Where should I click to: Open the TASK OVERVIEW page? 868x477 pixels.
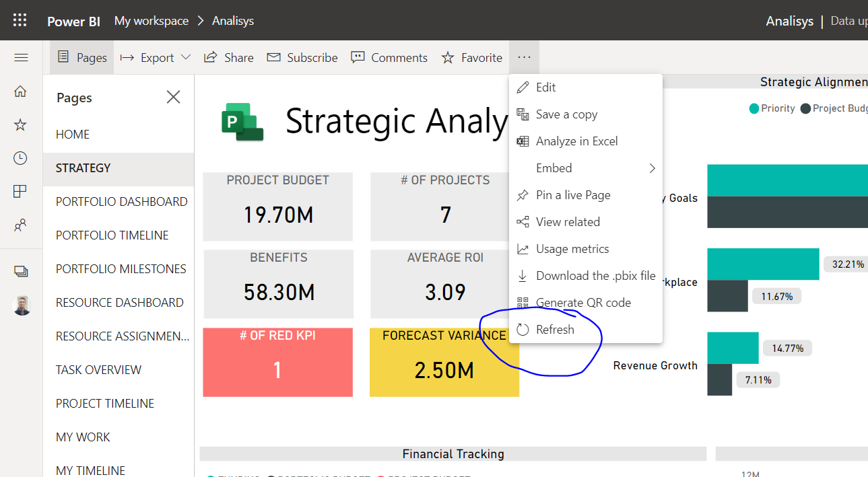[119, 370]
